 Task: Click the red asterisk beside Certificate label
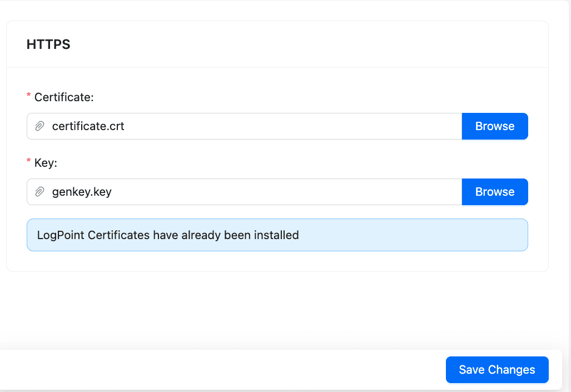[28, 93]
